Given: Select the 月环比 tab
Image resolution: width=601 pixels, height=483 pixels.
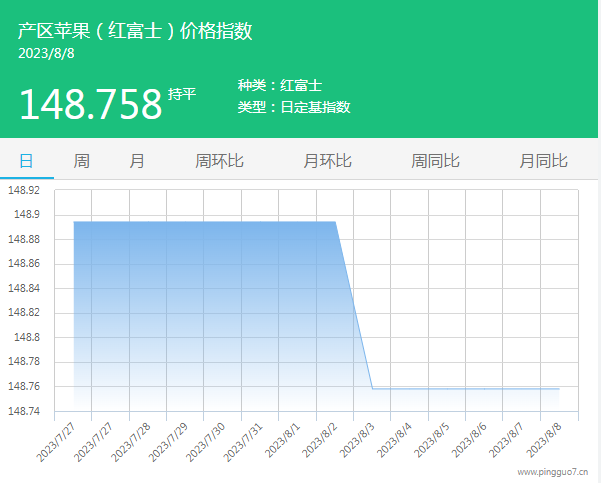Looking at the screenshot, I should 327,161.
